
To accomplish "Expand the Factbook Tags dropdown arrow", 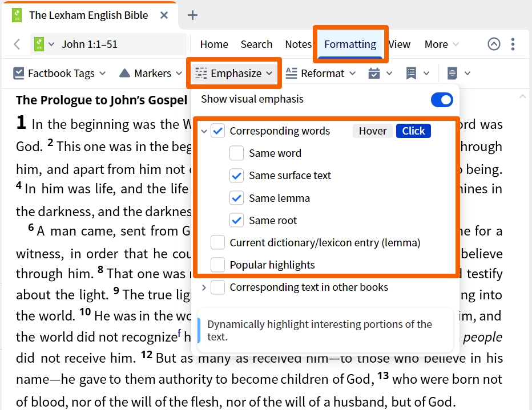I will pyautogui.click(x=103, y=73).
